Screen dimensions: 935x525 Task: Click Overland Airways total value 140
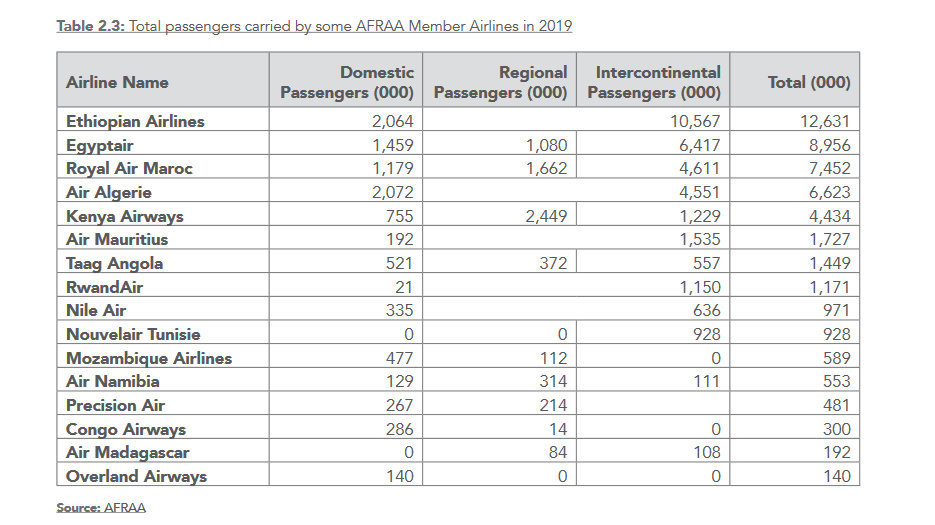(837, 476)
